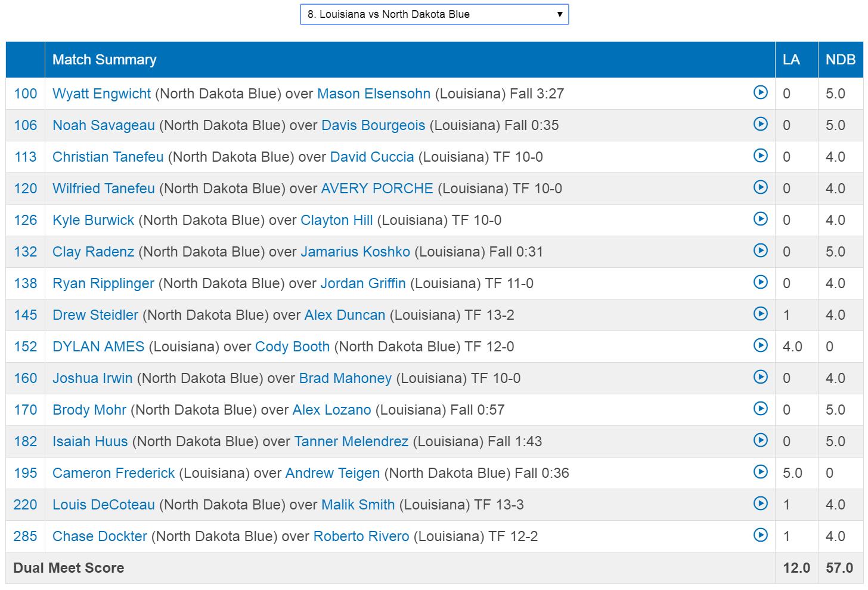
Task: Open the Louisiana vs North Dakota Blue dropdown
Action: click(434, 14)
